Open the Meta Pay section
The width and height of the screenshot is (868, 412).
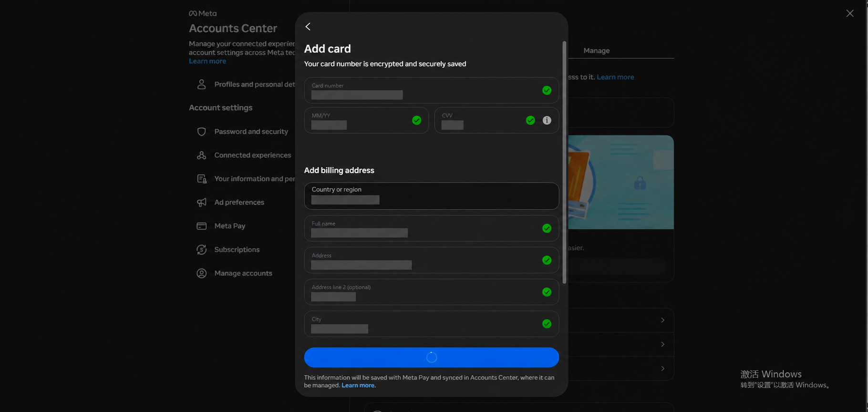click(x=230, y=226)
